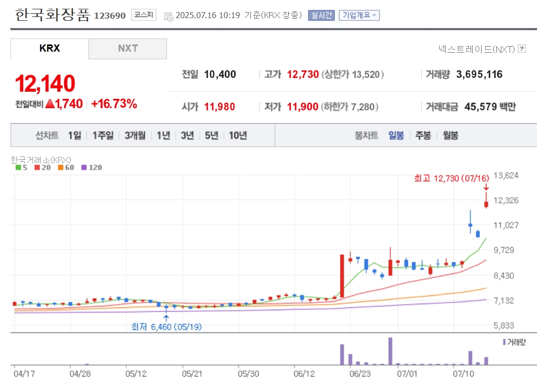This screenshot has width=537, height=392.
Task: Show the 3개월 line chart
Action: [135, 136]
